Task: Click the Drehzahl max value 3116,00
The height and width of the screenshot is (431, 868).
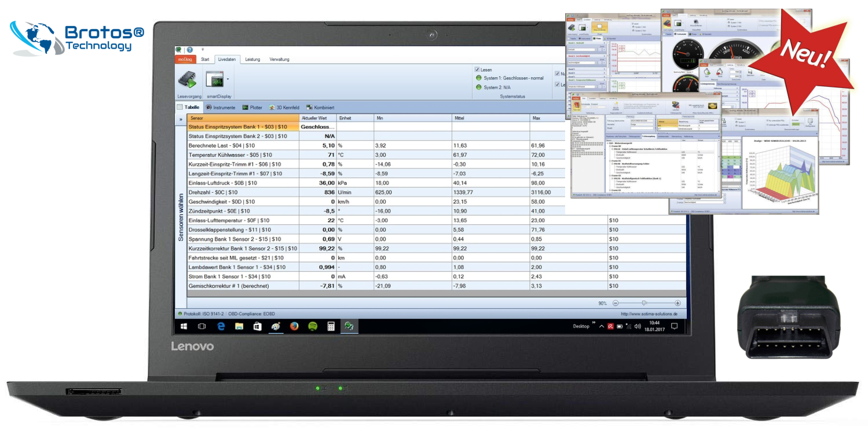Action: (x=541, y=192)
